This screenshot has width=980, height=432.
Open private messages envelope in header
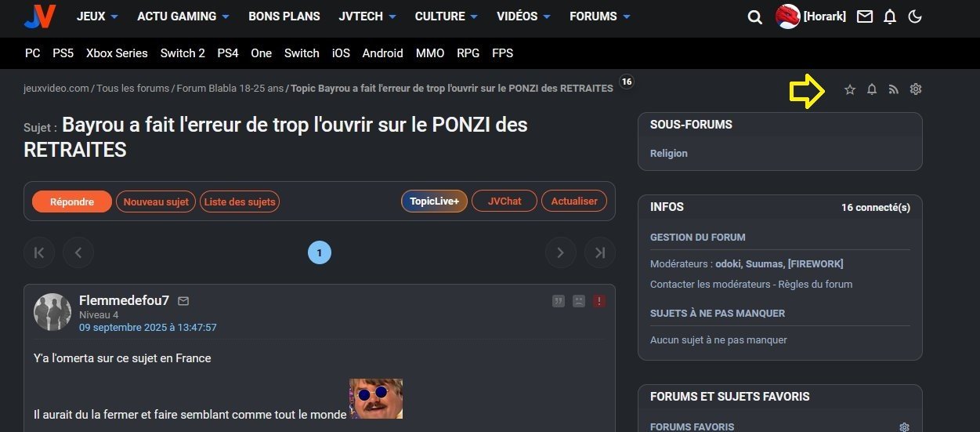(x=865, y=16)
